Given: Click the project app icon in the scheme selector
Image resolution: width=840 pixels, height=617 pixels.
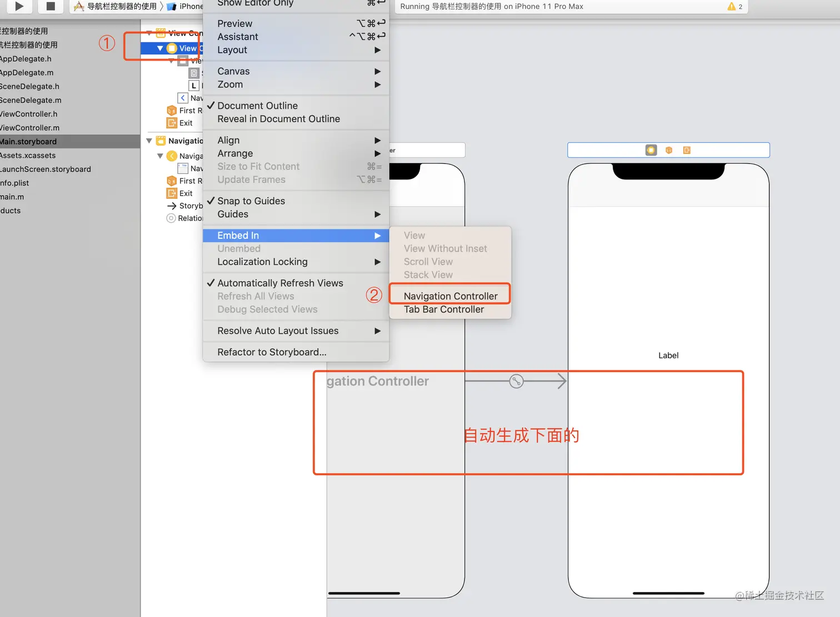Looking at the screenshot, I should [x=79, y=6].
